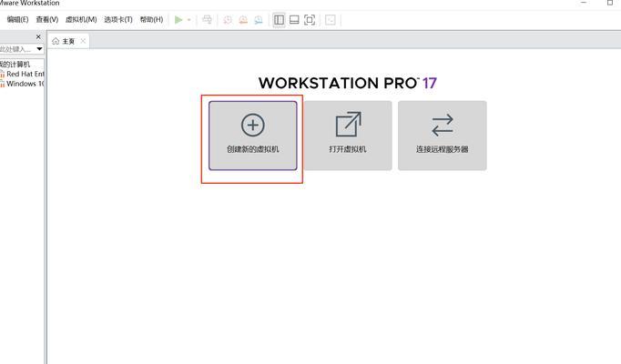Image resolution: width=621 pixels, height=364 pixels.
Task: Open the 帮助(H) menu
Action: [151, 19]
